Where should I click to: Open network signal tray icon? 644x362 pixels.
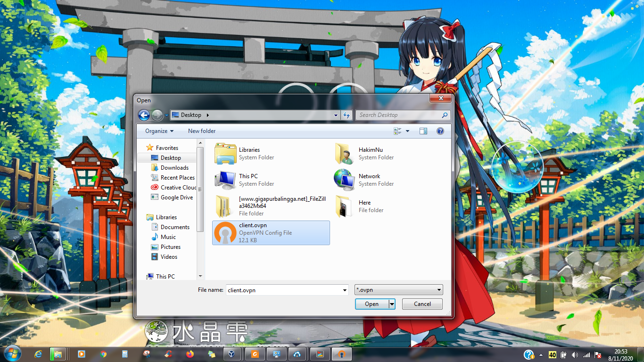(x=586, y=354)
